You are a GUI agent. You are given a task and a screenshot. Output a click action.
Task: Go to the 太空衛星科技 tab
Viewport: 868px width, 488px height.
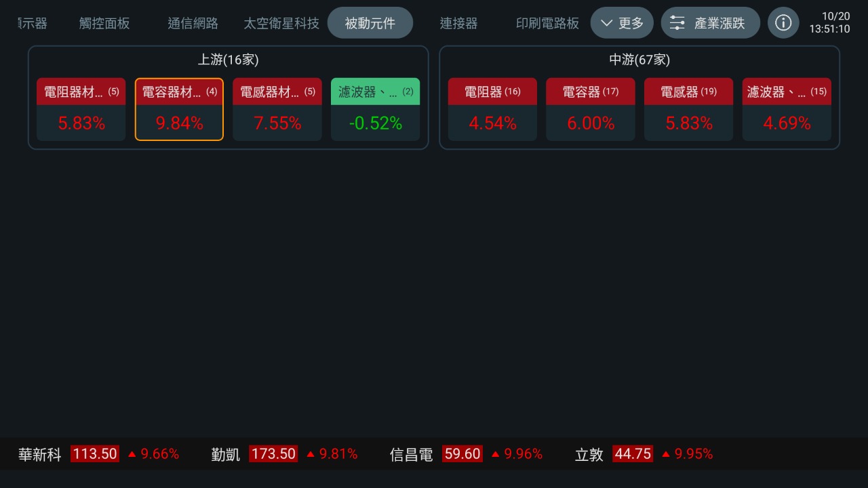point(281,23)
